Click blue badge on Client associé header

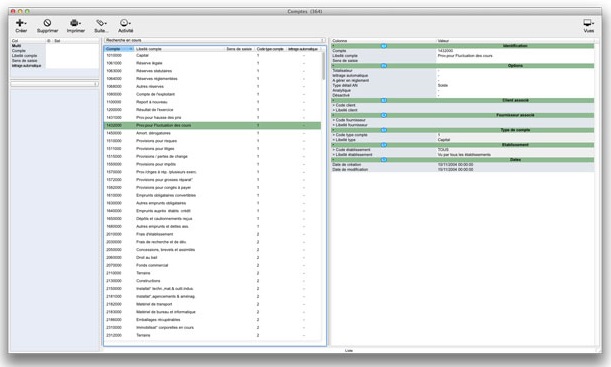click(x=384, y=101)
